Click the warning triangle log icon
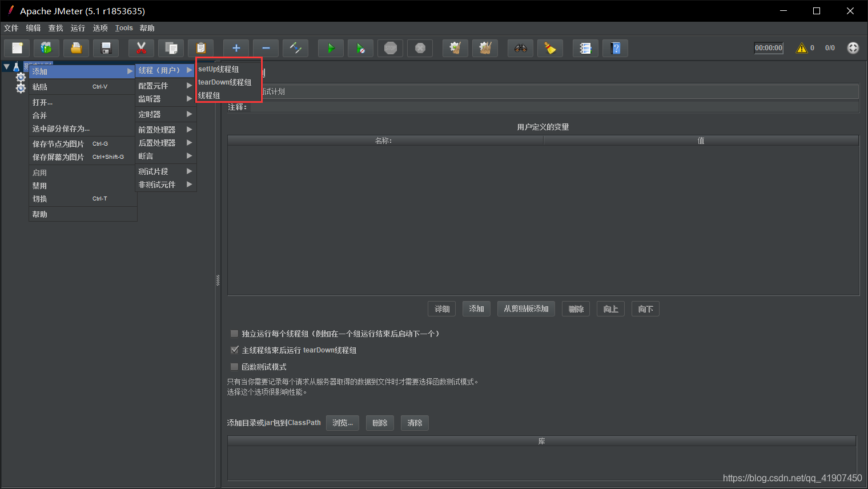This screenshot has height=489, width=868. [x=802, y=48]
